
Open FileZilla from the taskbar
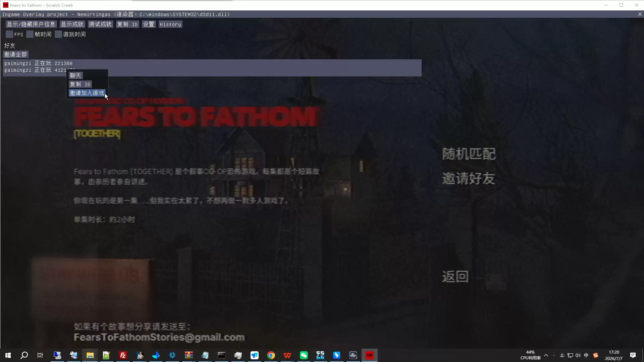point(123,355)
